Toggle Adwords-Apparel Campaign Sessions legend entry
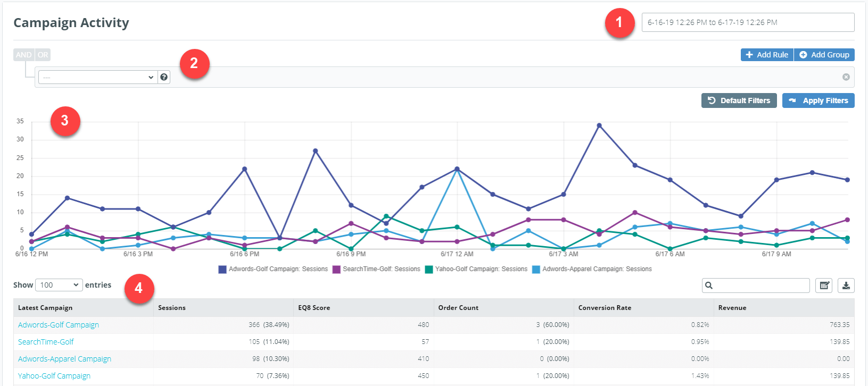The image size is (868, 386). tap(592, 269)
